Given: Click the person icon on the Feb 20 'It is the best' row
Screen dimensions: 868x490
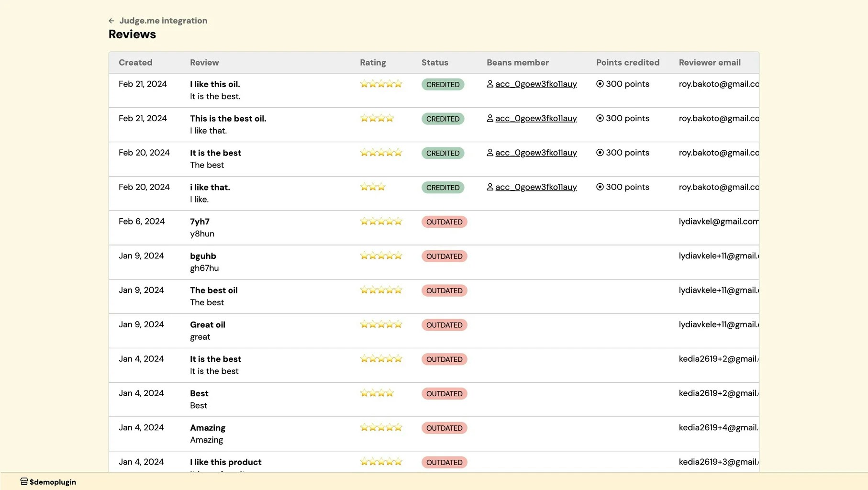Looking at the screenshot, I should 490,152.
